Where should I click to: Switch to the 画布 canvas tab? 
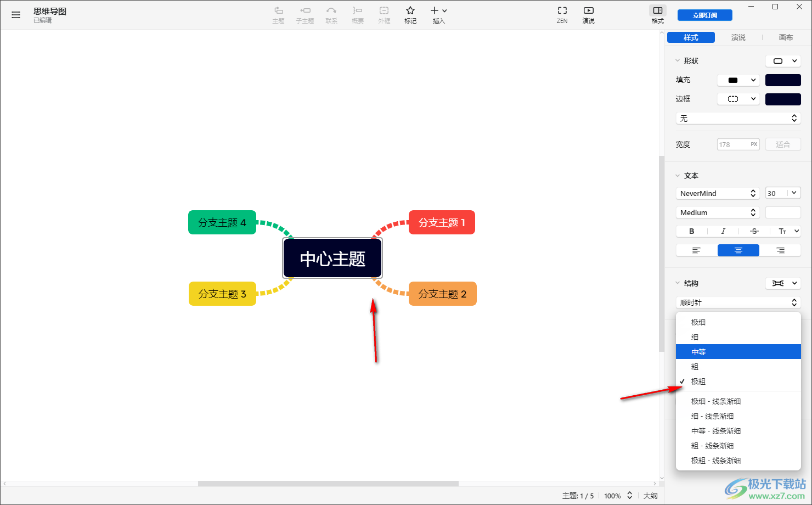click(786, 37)
